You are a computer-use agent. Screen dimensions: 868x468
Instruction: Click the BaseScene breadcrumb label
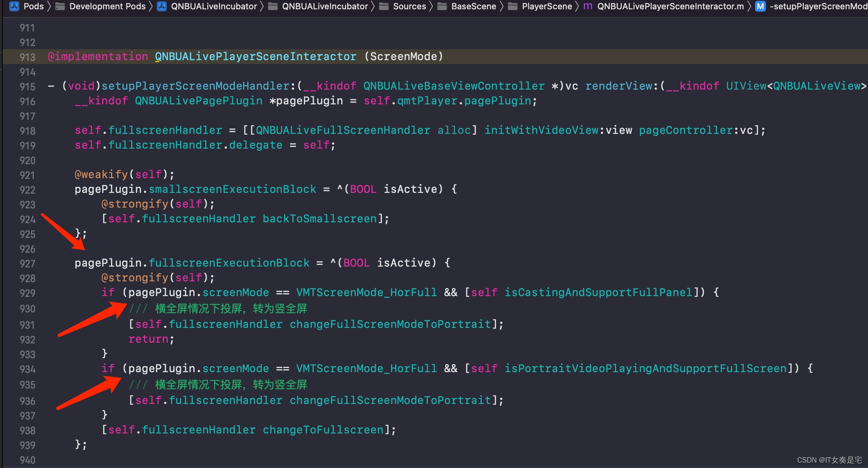click(473, 6)
